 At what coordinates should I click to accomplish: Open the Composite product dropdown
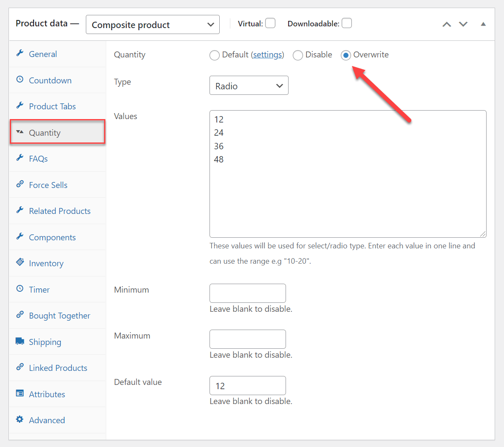152,24
